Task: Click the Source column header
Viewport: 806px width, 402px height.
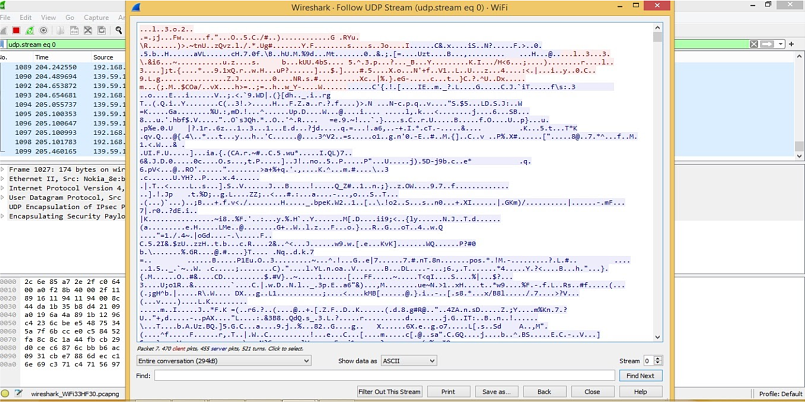Action: click(x=103, y=57)
